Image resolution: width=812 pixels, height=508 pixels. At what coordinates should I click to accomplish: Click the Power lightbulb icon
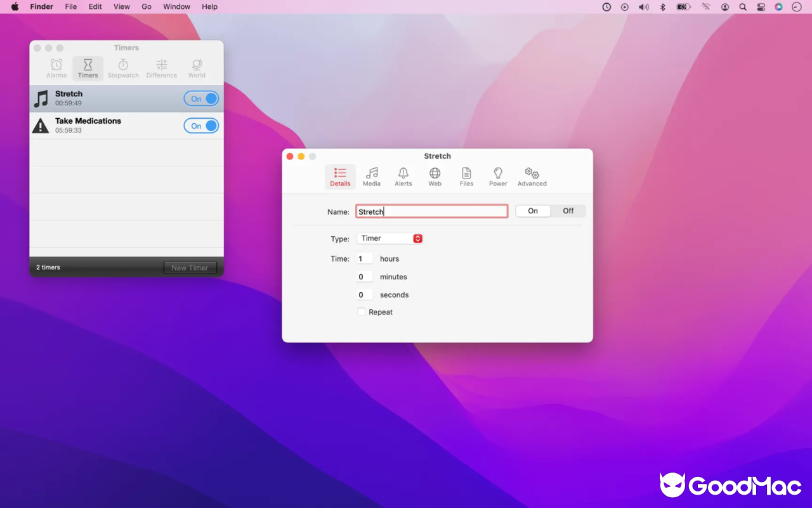(498, 176)
